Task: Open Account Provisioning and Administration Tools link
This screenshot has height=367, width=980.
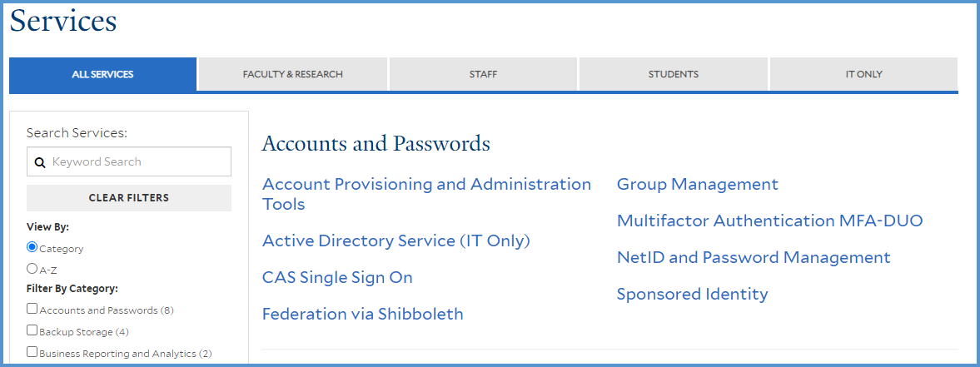Action: click(426, 194)
